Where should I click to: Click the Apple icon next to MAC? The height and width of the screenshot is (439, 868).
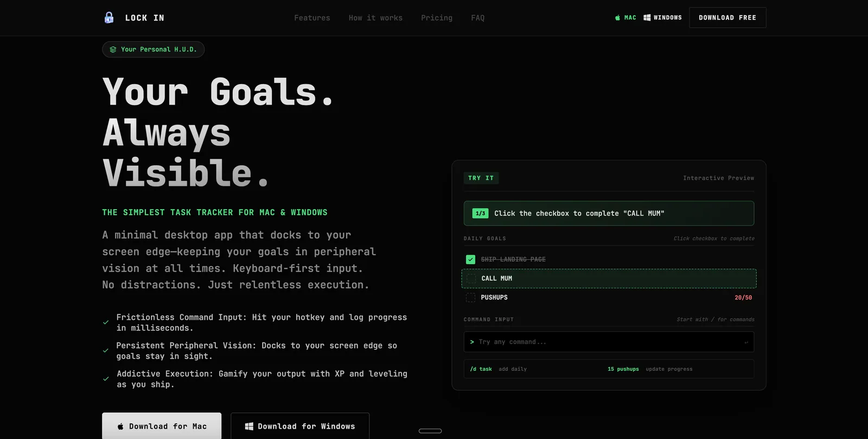coord(617,17)
